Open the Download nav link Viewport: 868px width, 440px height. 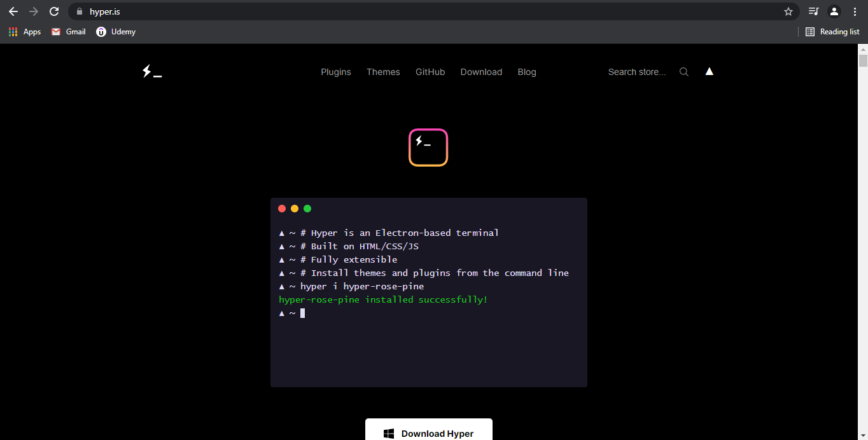pos(481,72)
